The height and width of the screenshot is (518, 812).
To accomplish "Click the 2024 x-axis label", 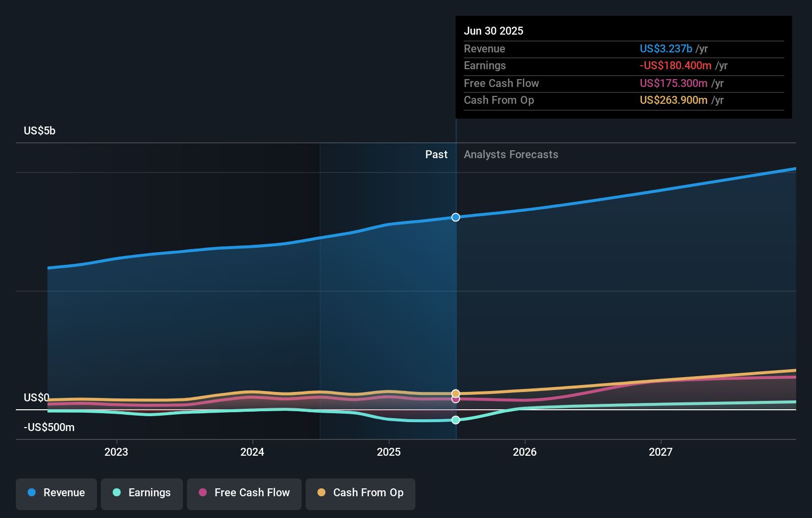I will point(252,452).
